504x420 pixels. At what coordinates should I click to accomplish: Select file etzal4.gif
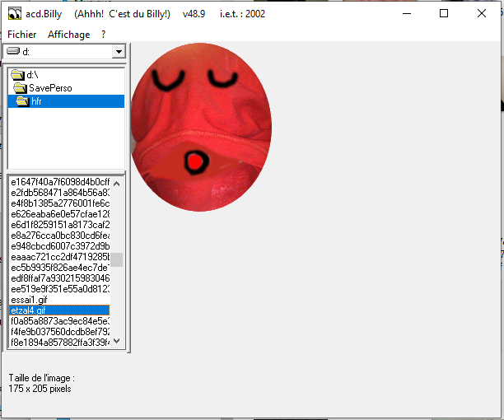click(60, 310)
